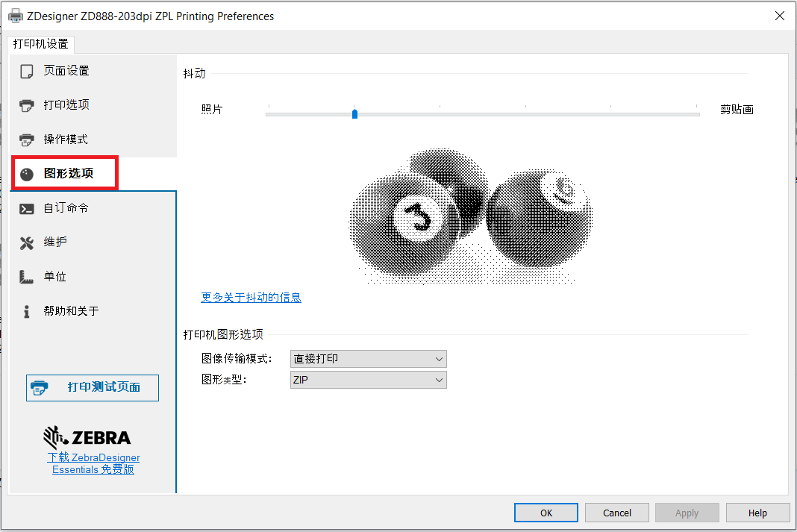Viewport: 797px width, 532px height.
Task: Click the Zebra logo
Action: coord(87,437)
